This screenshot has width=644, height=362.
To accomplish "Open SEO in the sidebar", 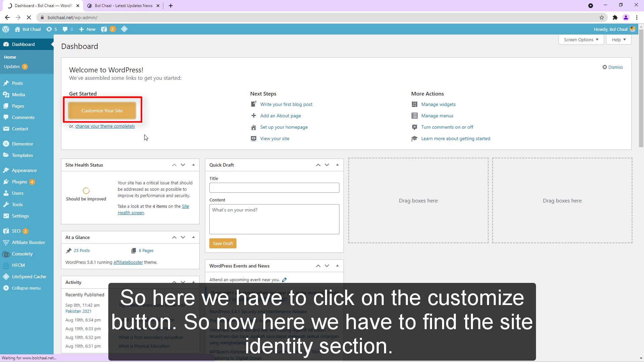I will (16, 231).
